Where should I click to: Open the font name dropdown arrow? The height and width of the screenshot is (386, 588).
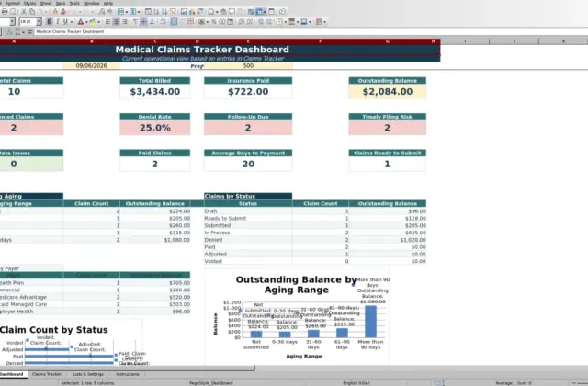click(x=12, y=22)
